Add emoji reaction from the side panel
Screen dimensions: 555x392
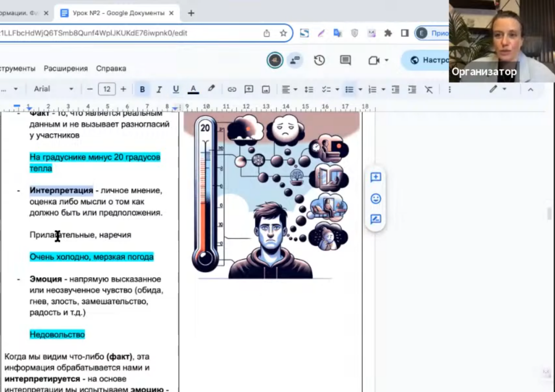(376, 198)
